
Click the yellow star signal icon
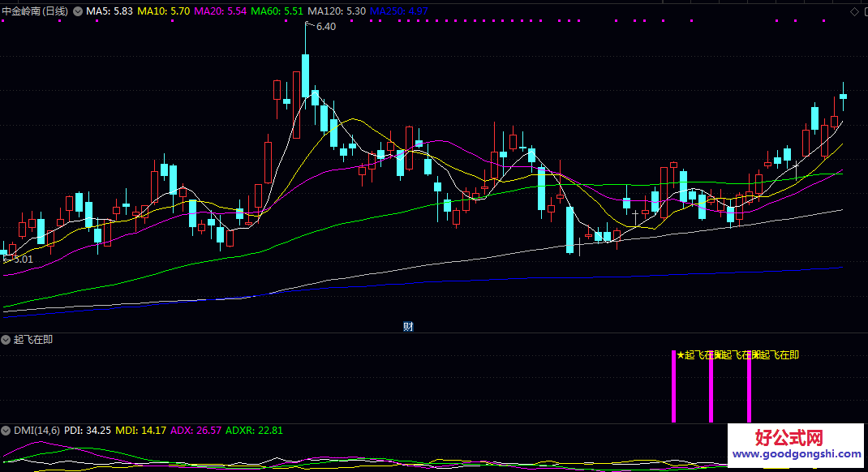pos(680,355)
